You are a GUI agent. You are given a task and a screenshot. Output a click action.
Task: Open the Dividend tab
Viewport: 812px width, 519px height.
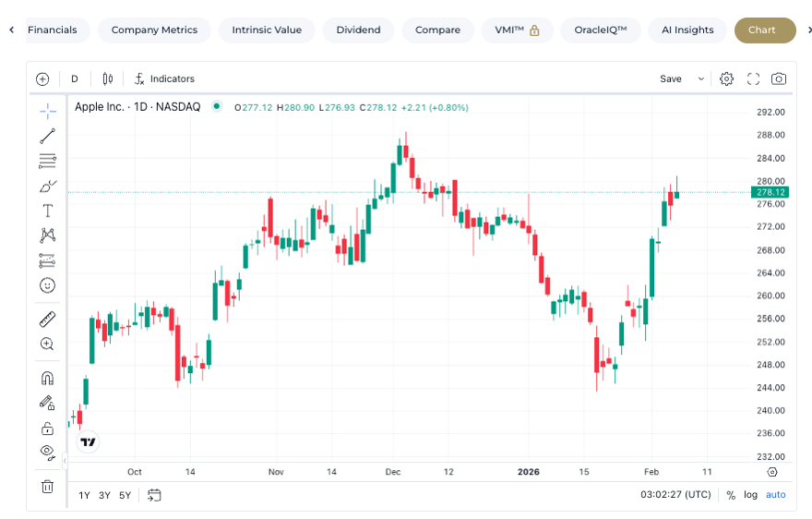358,30
